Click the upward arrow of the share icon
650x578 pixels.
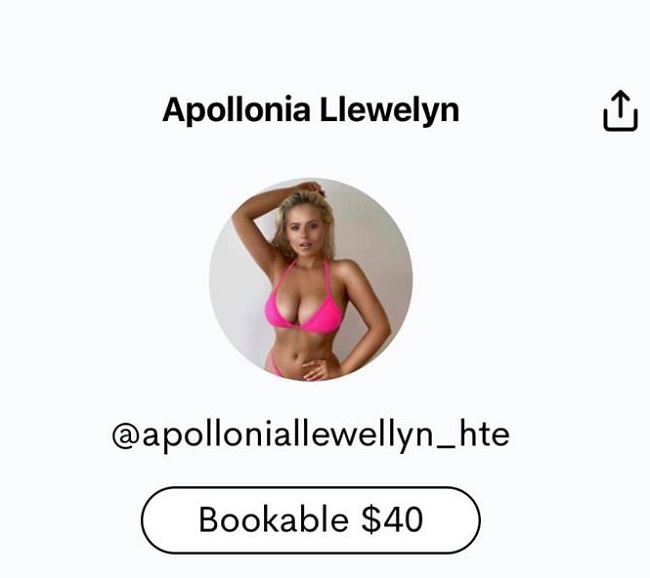coord(620,104)
